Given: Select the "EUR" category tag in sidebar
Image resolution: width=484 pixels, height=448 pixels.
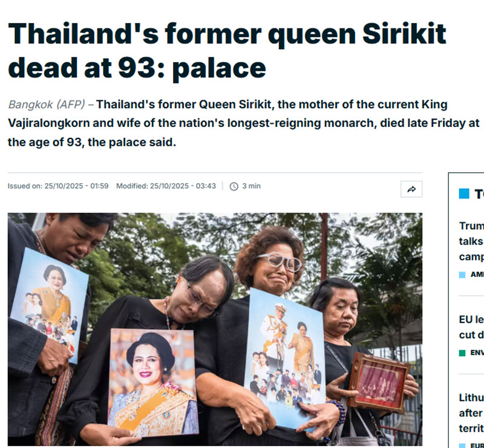Looking at the screenshot, I should [477, 446].
